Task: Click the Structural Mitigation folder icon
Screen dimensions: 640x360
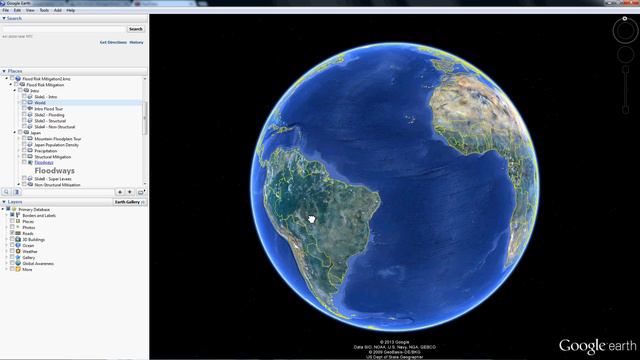Action: click(30, 157)
